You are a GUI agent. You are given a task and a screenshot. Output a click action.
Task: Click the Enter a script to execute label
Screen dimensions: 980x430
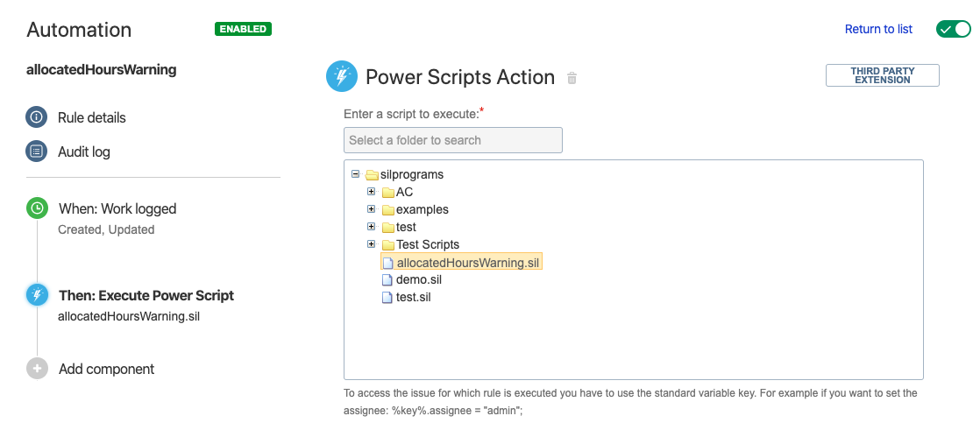[414, 115]
